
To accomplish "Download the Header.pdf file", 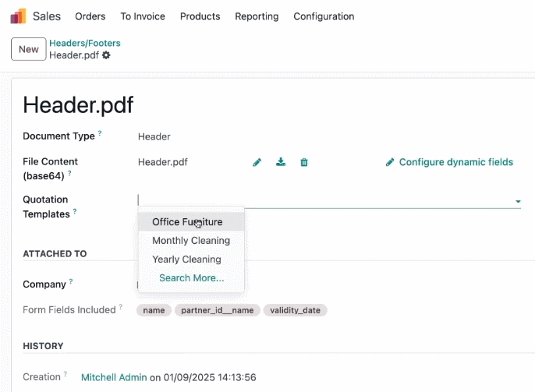I will pyautogui.click(x=281, y=162).
